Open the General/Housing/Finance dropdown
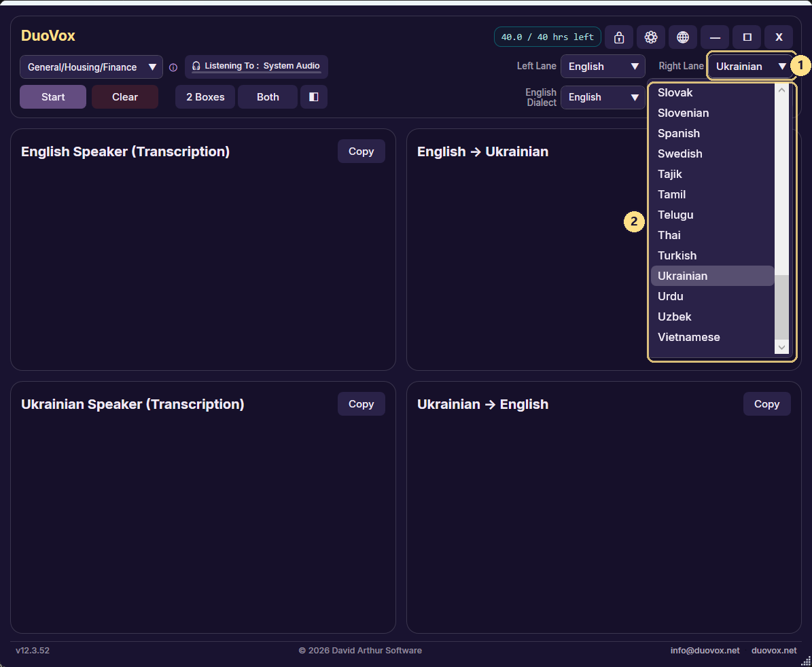Screen dimensions: 812x667 [91, 67]
